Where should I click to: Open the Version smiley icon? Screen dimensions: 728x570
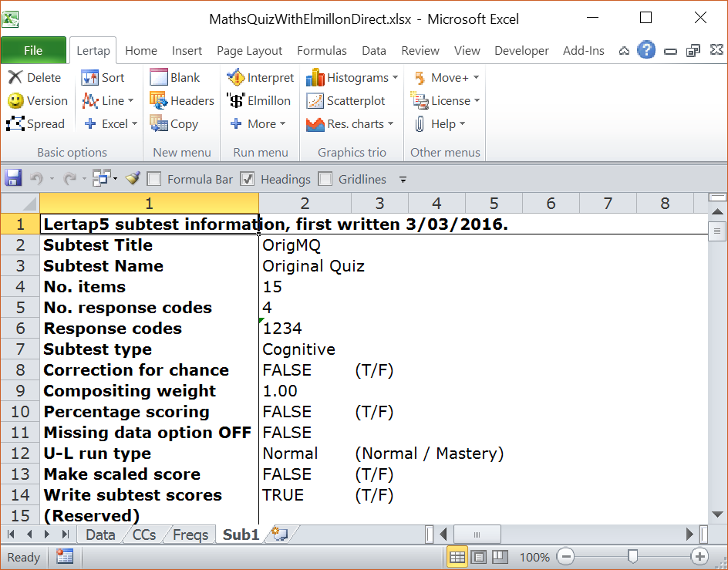tap(15, 100)
